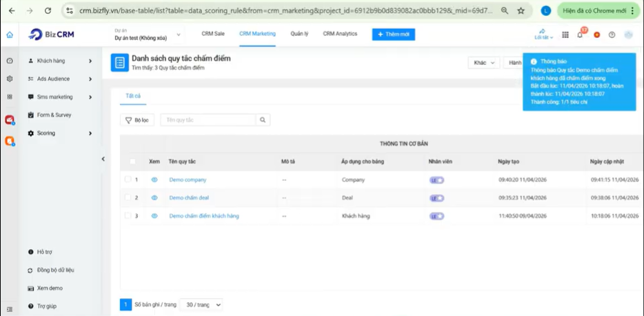
Task: Open Hỗ trợ in the sidebar
Action: [44, 252]
